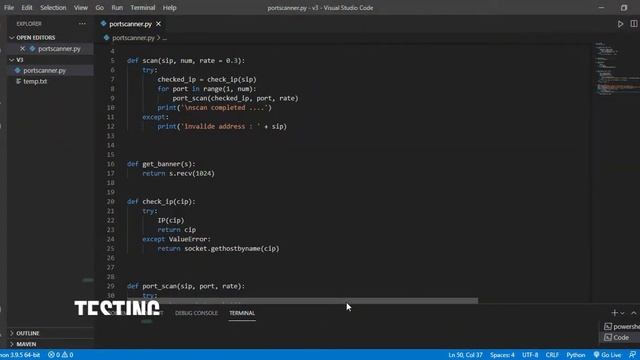Viewport: 640px width, 360px height.
Task: Change indentation via Spaces: 4
Action: (x=502, y=355)
